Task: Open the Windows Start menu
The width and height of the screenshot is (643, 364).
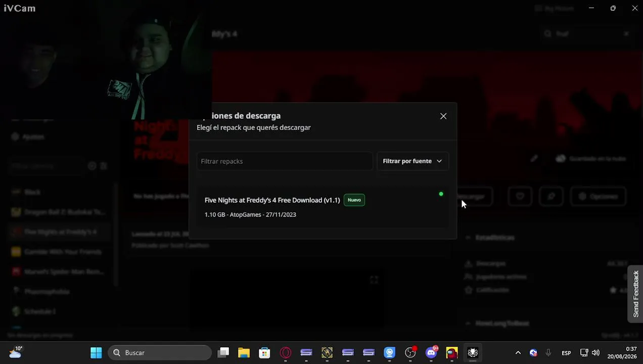Action: point(96,352)
